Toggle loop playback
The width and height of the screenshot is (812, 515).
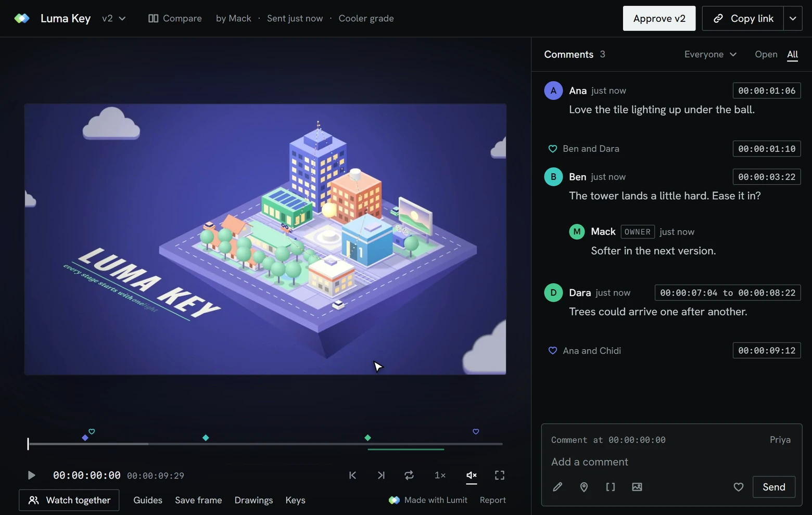409,475
